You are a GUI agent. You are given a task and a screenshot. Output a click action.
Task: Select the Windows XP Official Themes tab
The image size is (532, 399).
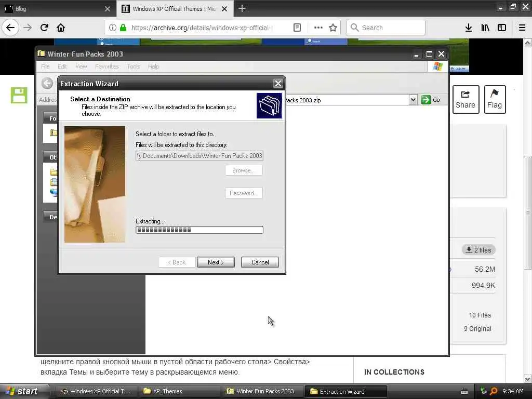click(175, 9)
